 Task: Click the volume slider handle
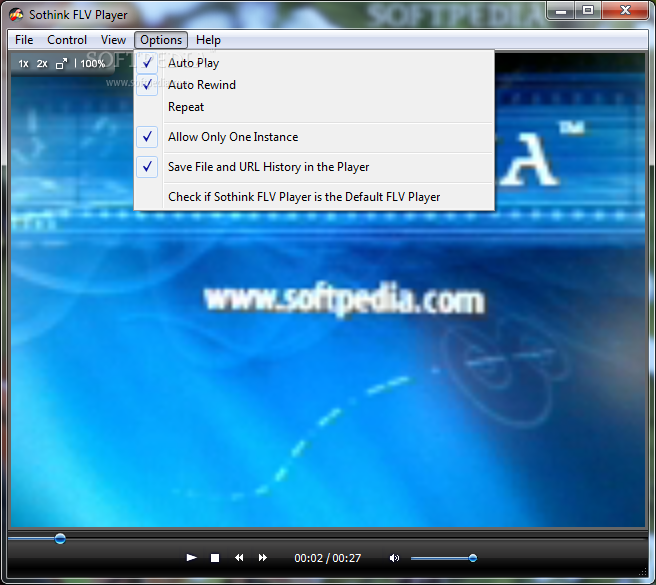pos(473,558)
